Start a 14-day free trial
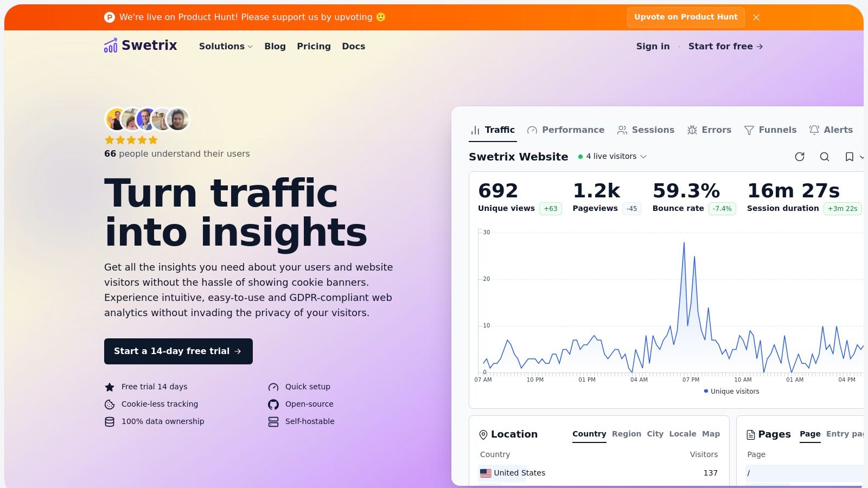 [x=178, y=351]
